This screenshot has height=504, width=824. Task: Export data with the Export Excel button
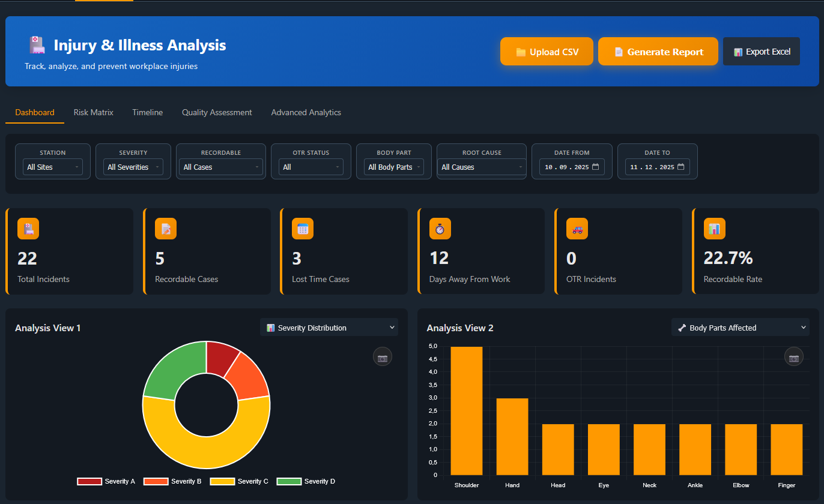[762, 51]
